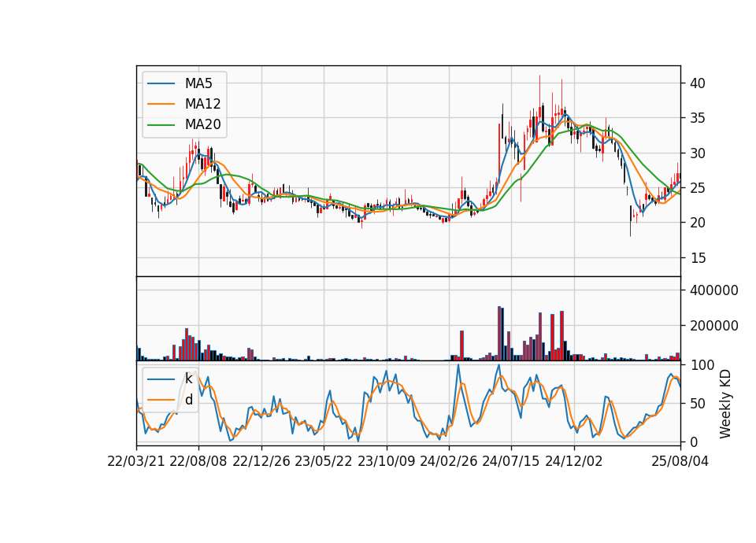Click the price axis value 15

pyautogui.click(x=698, y=258)
